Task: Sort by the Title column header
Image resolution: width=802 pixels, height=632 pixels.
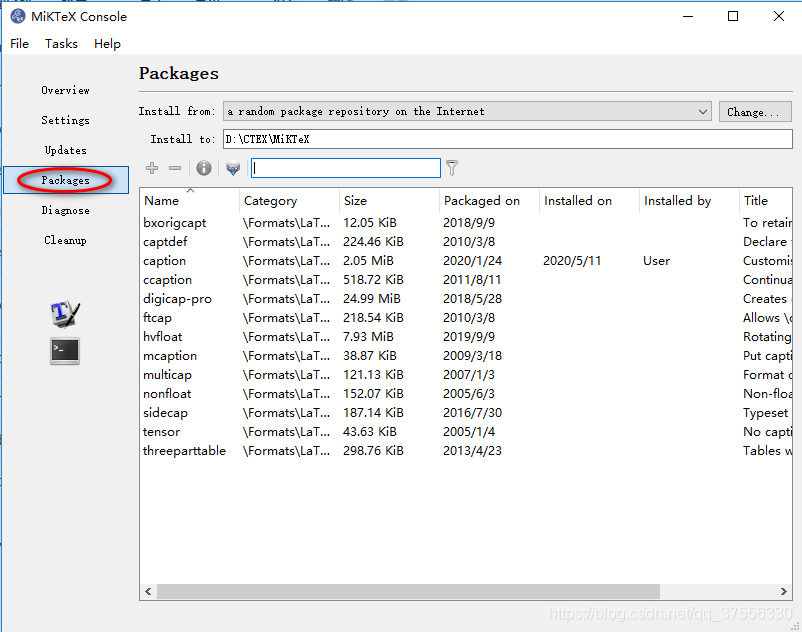Action: (x=766, y=200)
